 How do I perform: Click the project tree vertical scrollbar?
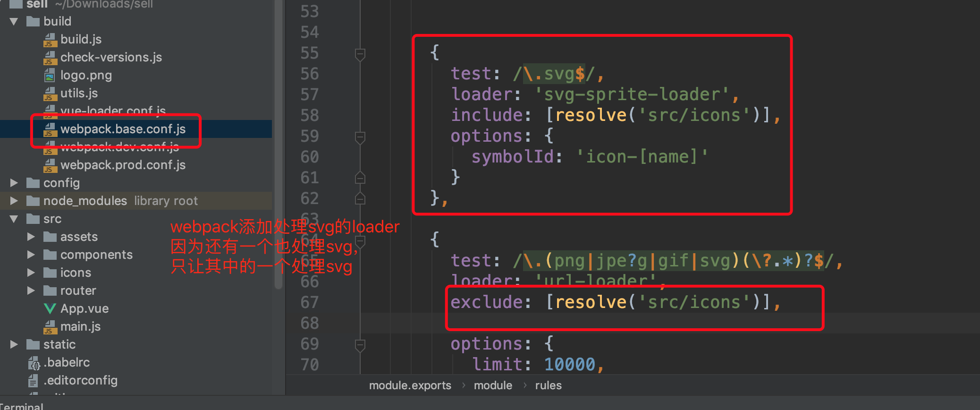279,145
